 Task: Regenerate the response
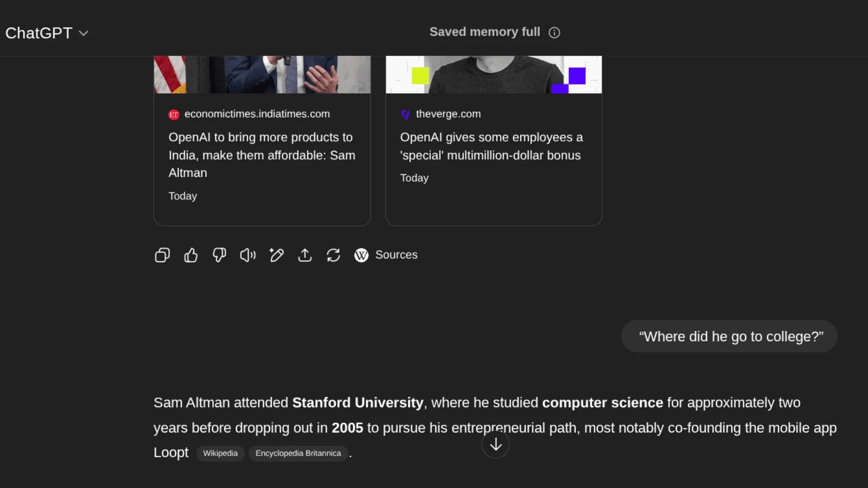(x=333, y=255)
